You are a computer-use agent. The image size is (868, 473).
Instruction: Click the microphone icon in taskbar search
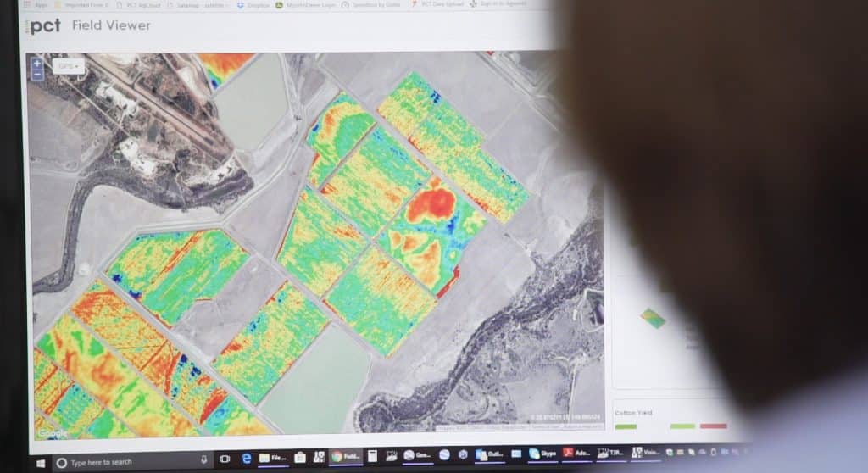click(x=204, y=461)
